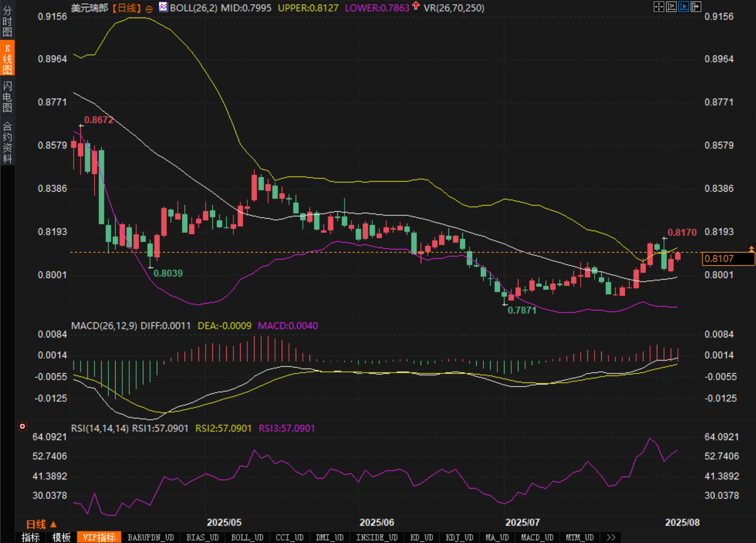This screenshot has width=756, height=543.
Task: Choose the MA_UD indicator
Action: tap(497, 537)
